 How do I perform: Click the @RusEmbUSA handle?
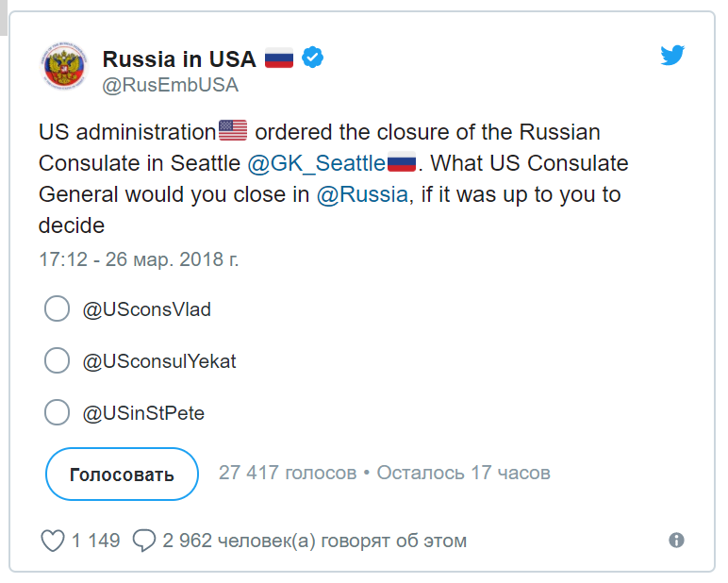tap(170, 85)
